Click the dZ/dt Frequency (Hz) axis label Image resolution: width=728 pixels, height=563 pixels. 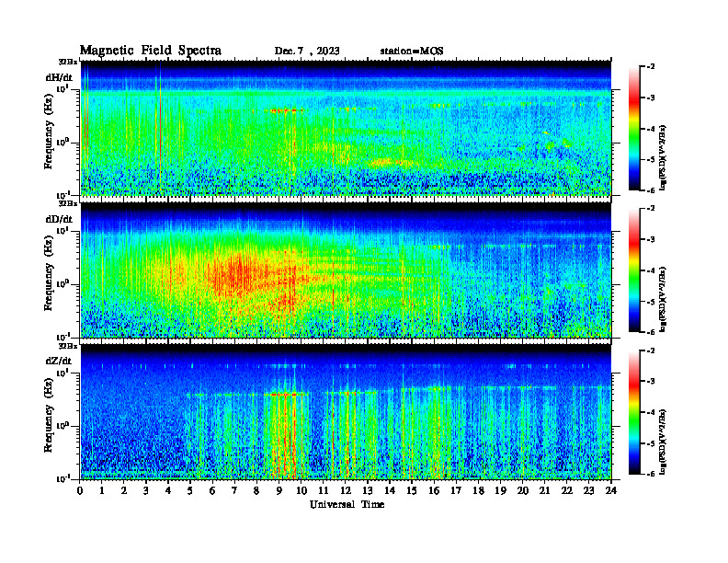tap(49, 417)
